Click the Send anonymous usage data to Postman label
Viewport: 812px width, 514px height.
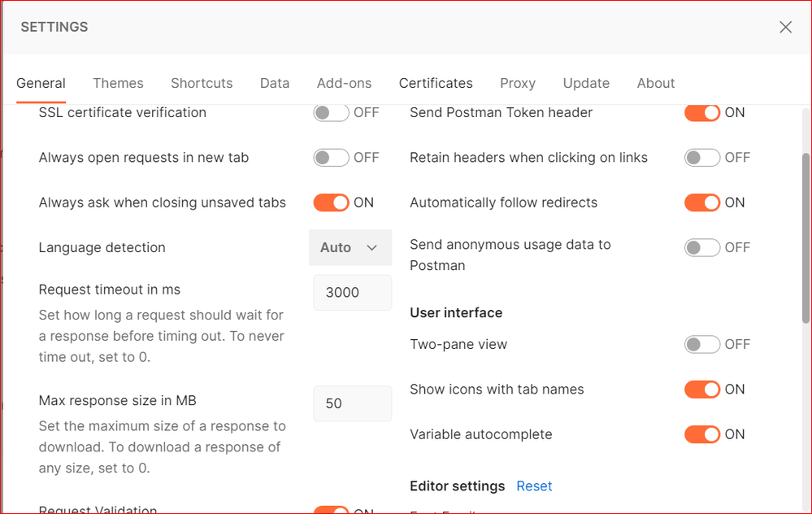pos(510,255)
